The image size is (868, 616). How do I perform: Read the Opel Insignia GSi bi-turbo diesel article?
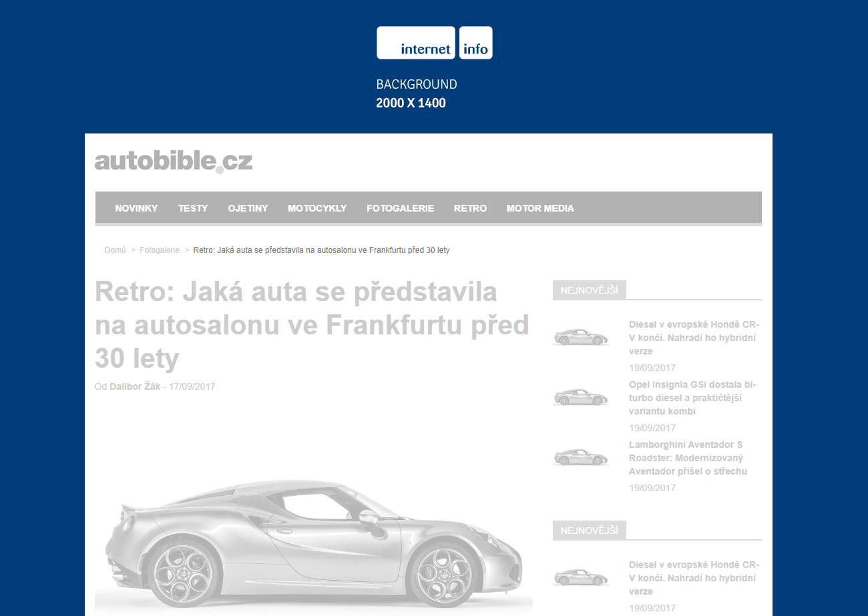click(x=692, y=398)
